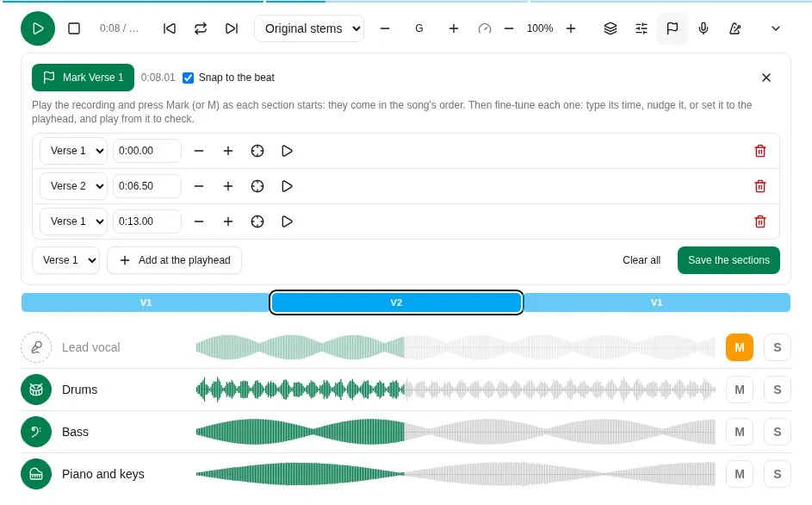Close the section marking panel
This screenshot has height=505, width=812.
(x=766, y=78)
